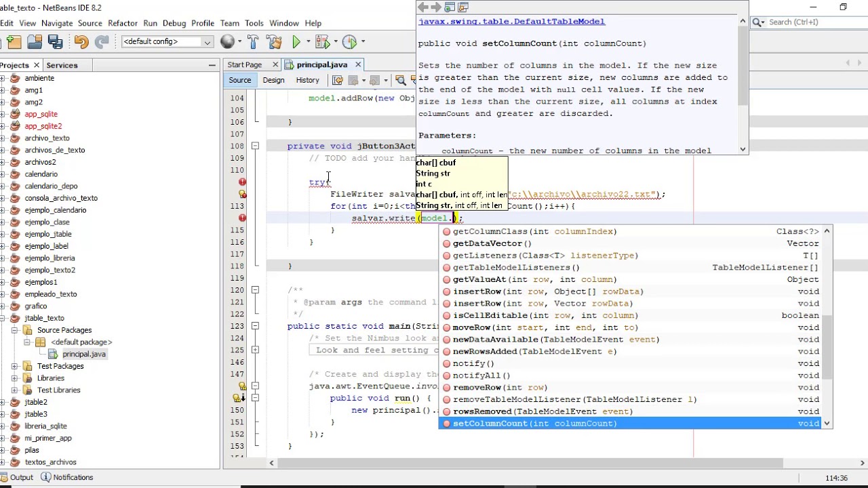The height and width of the screenshot is (488, 868).
Task: Switch to the Start Page tab
Action: [x=245, y=65]
